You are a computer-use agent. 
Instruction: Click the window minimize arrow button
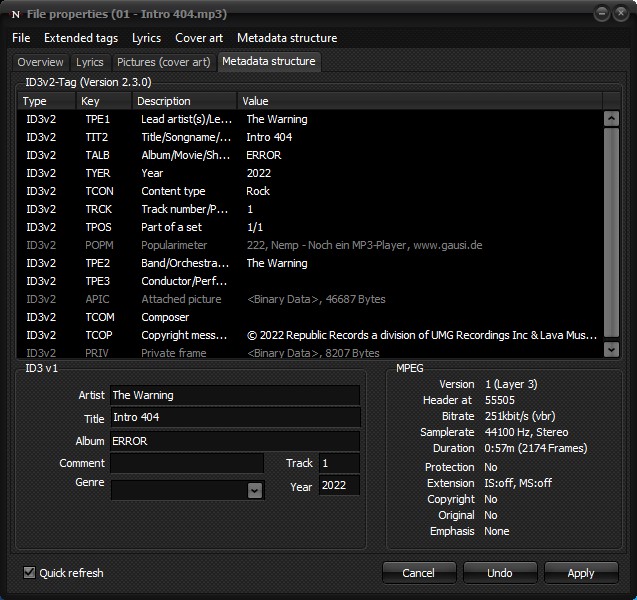click(x=603, y=14)
